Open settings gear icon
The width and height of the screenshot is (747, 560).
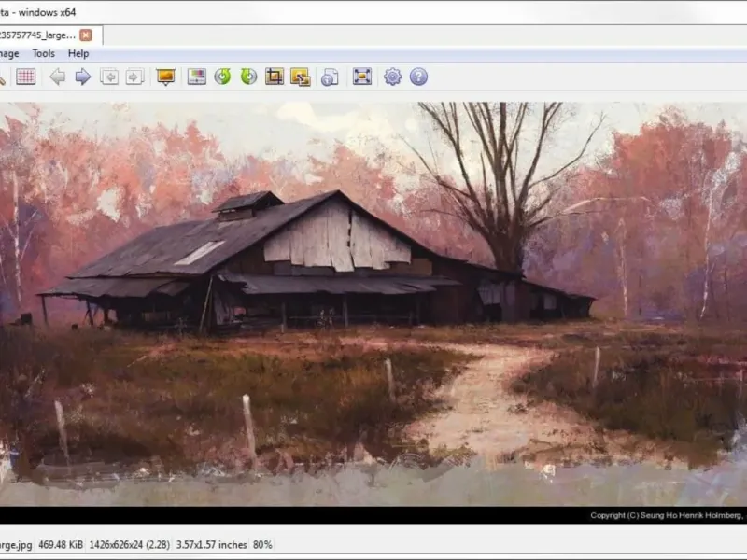click(x=392, y=77)
